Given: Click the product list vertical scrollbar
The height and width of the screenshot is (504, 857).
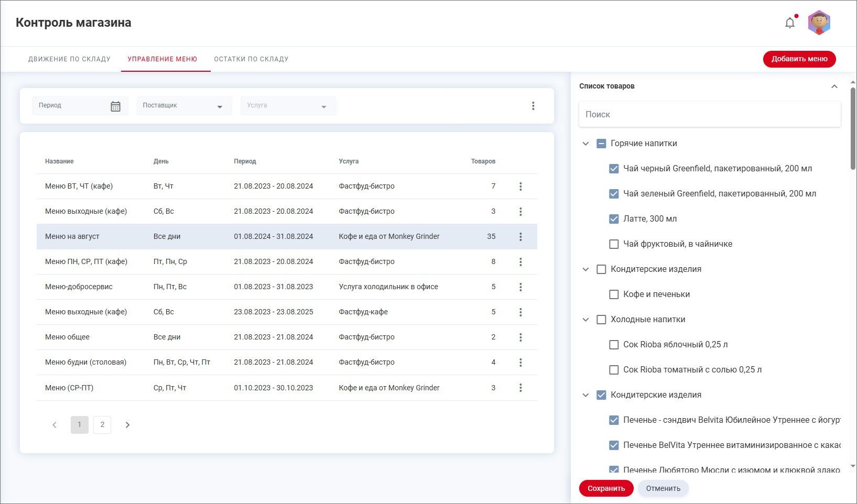Looking at the screenshot, I should (x=853, y=128).
